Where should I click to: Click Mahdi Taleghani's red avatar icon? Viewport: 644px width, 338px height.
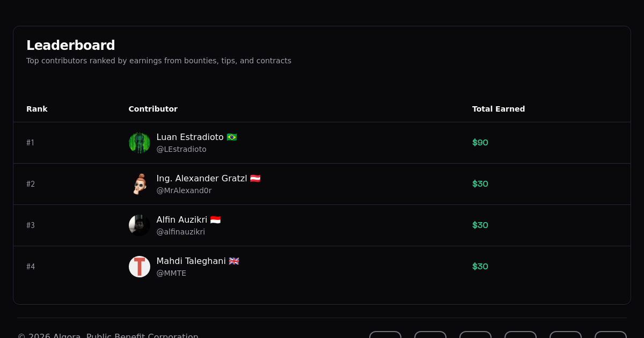tap(140, 266)
